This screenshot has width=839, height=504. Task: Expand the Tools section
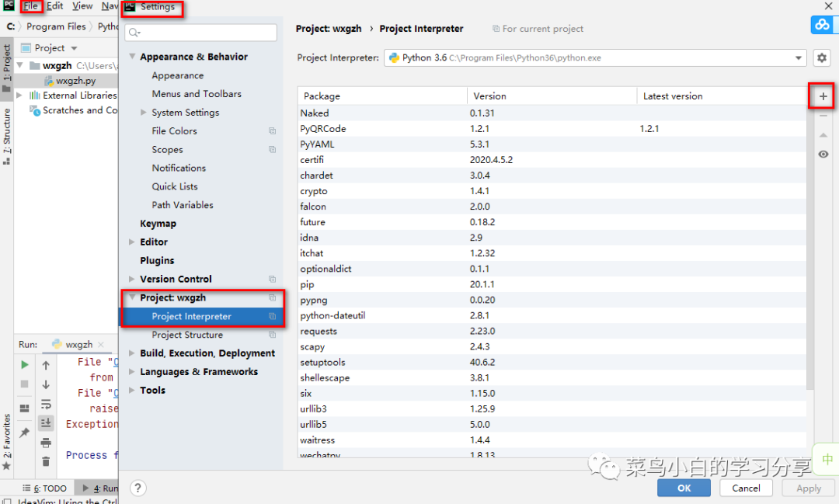tap(131, 390)
